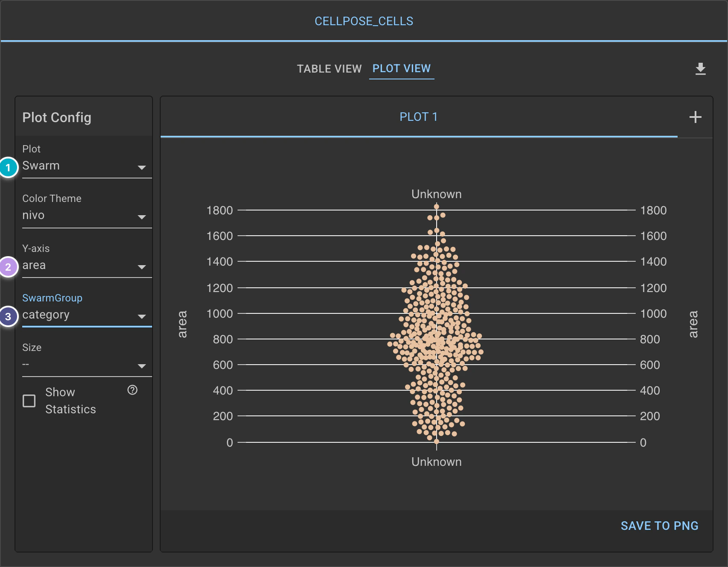Open the Plot type dropdown showing Swarm

[87, 166]
